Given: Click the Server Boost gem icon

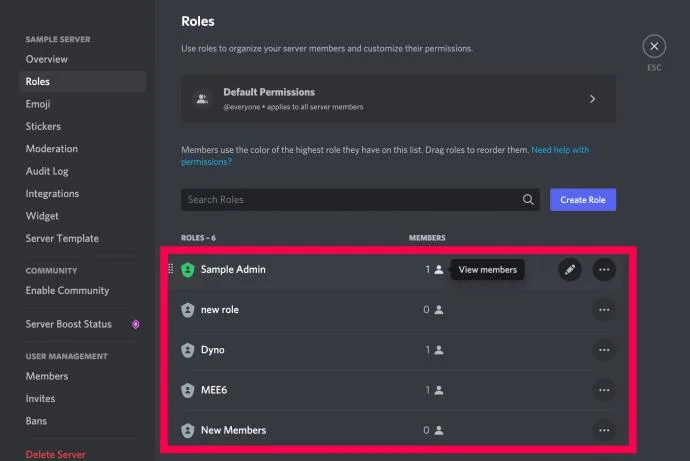Looking at the screenshot, I should point(136,324).
